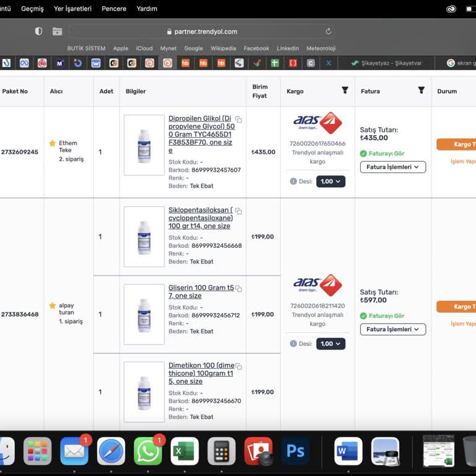
Task: Open the Meteoroloji bookmark
Action: click(x=321, y=48)
